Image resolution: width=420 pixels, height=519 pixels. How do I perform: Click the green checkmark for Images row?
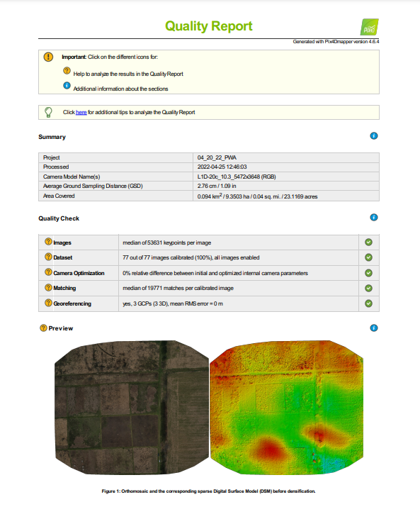click(x=368, y=242)
